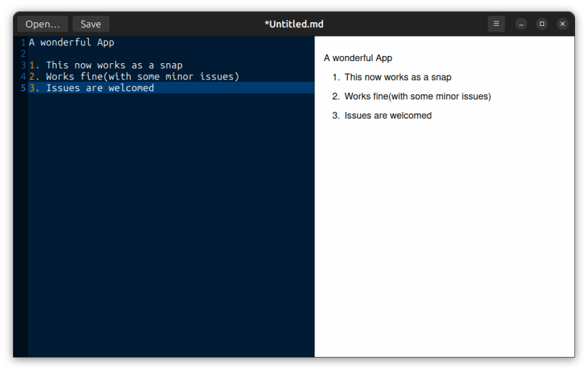Click the Open... button
This screenshot has width=588, height=372.
pyautogui.click(x=42, y=24)
